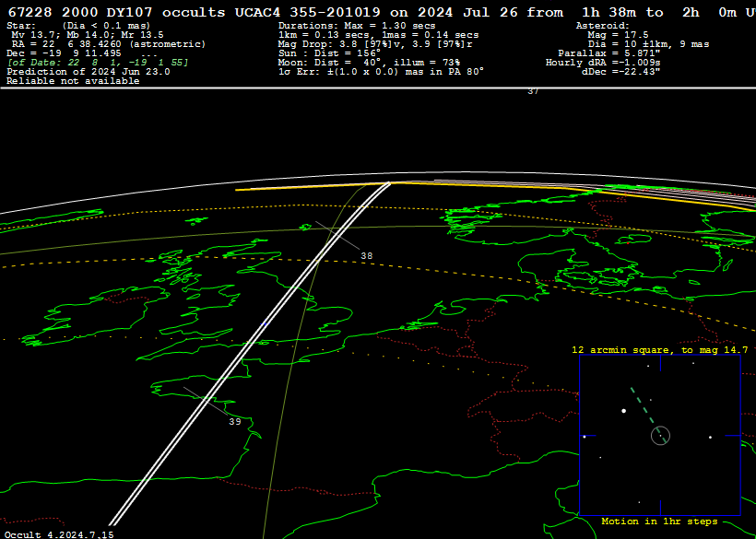The width and height of the screenshot is (756, 539).
Task: Click the Occult 4.2024.7.15 version label
Action: (59, 533)
